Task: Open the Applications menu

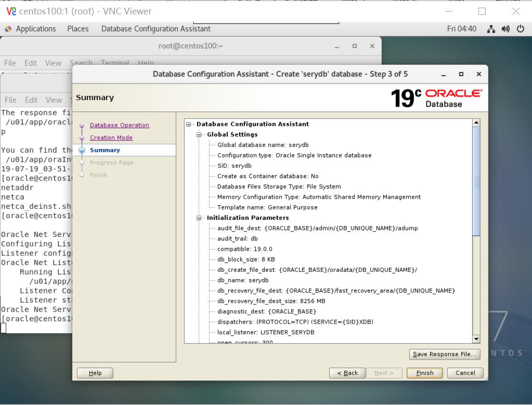Action: pyautogui.click(x=35, y=29)
